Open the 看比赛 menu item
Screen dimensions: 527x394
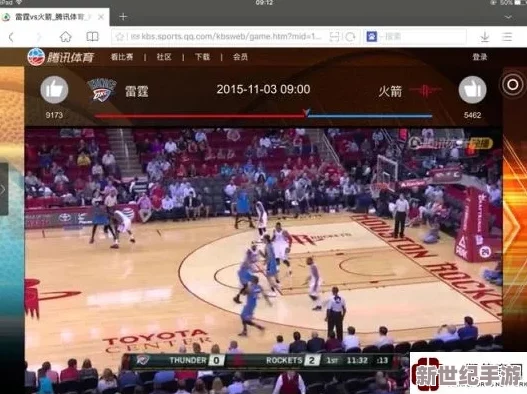point(122,57)
